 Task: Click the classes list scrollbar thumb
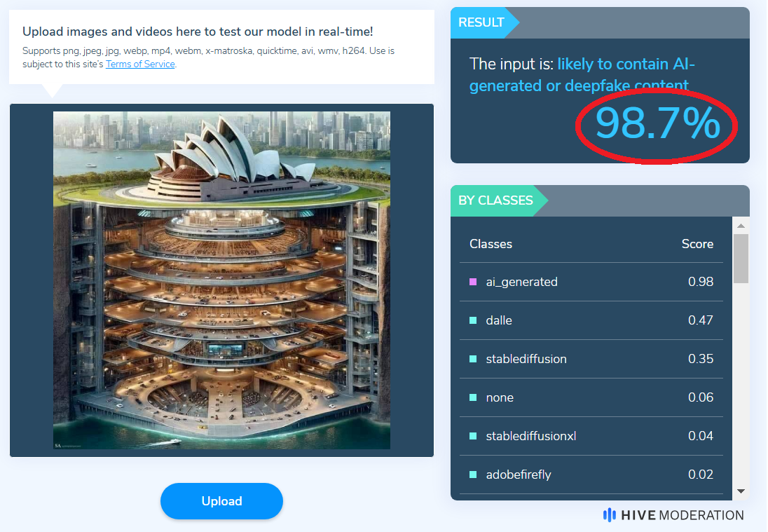click(x=741, y=258)
